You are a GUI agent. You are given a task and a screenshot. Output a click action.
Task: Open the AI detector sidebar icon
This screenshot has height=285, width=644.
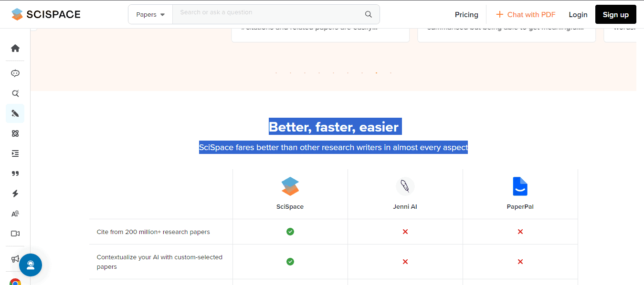[x=15, y=214]
